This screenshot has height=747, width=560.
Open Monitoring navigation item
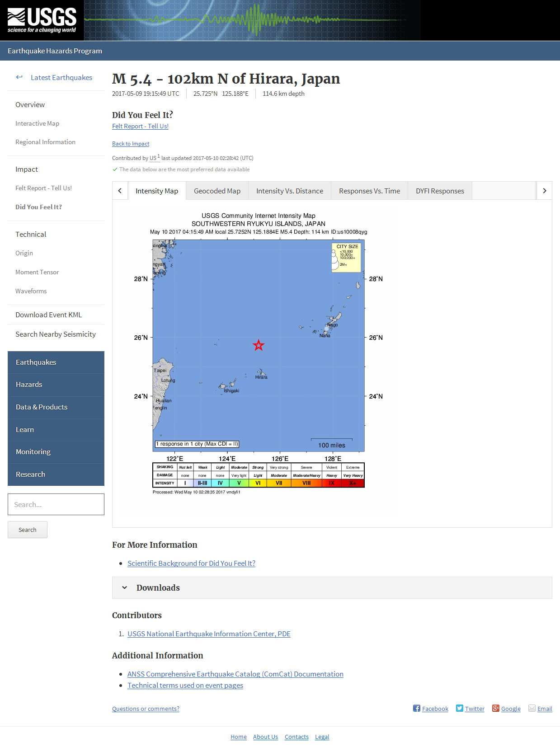56,452
